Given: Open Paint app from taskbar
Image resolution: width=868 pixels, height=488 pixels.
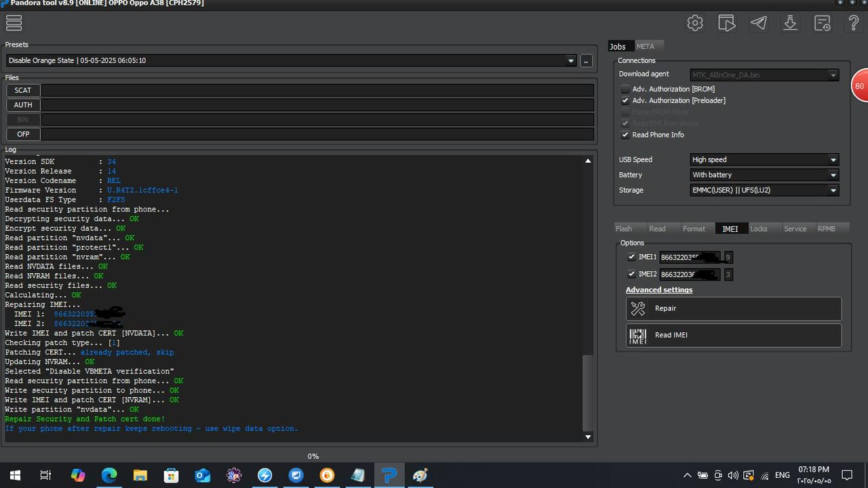Looking at the screenshot, I should coord(420,475).
